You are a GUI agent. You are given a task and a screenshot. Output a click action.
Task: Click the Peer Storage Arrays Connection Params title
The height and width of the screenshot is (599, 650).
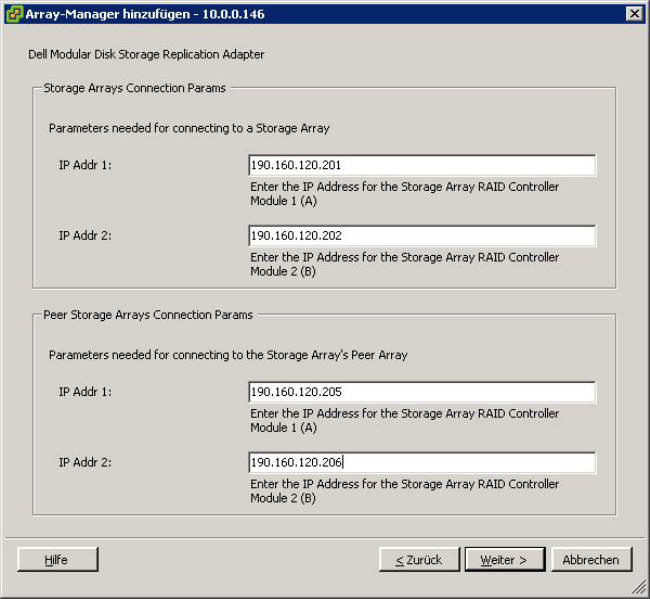point(148,314)
